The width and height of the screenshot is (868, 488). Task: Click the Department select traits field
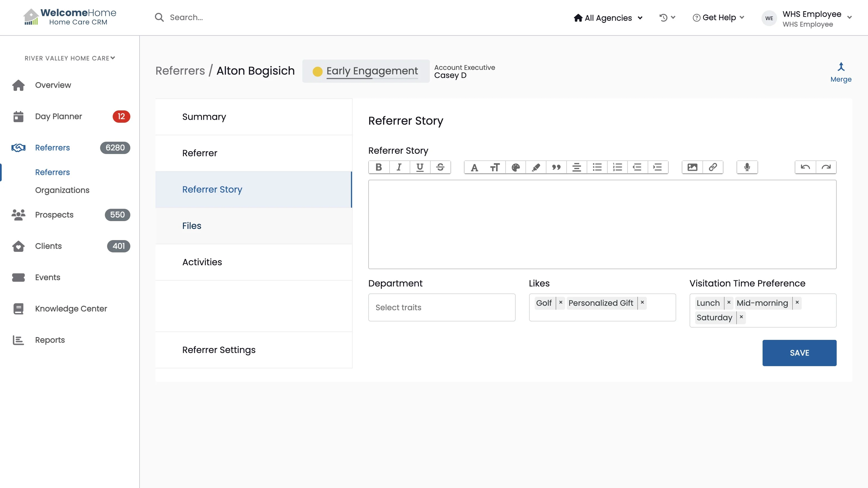pos(442,307)
